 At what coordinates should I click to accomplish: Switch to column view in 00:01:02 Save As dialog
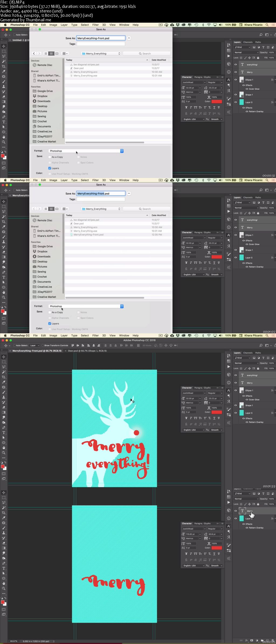tap(57, 209)
